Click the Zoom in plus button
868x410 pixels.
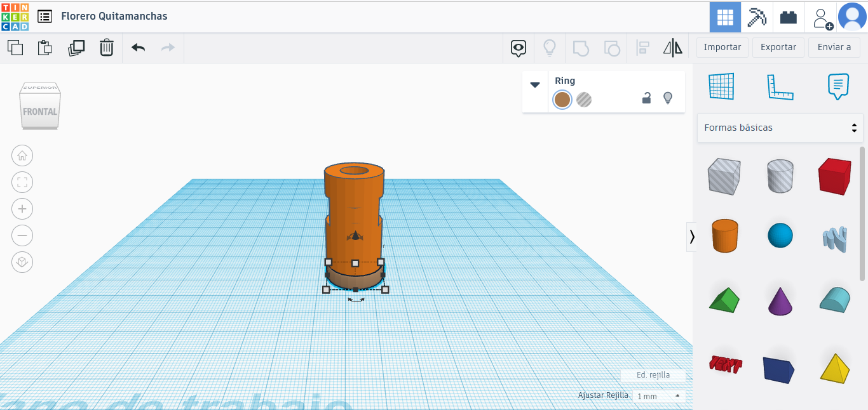(x=22, y=209)
